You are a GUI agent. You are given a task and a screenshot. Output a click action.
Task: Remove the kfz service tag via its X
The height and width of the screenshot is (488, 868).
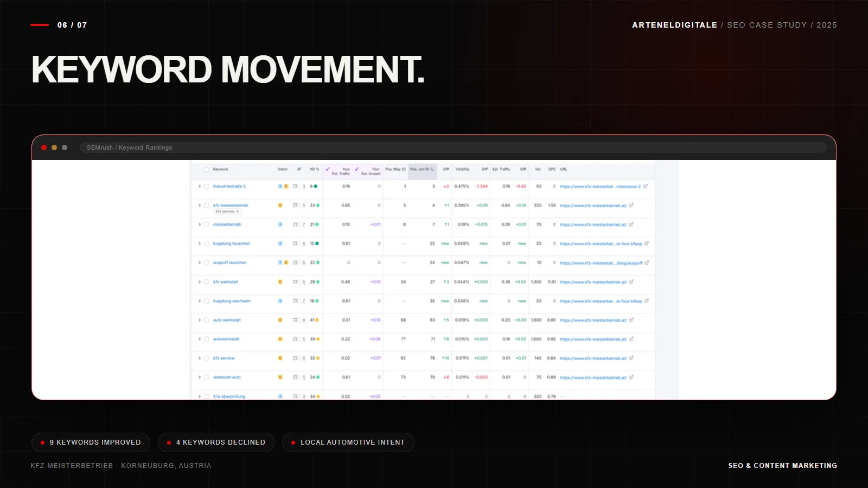[x=238, y=211]
